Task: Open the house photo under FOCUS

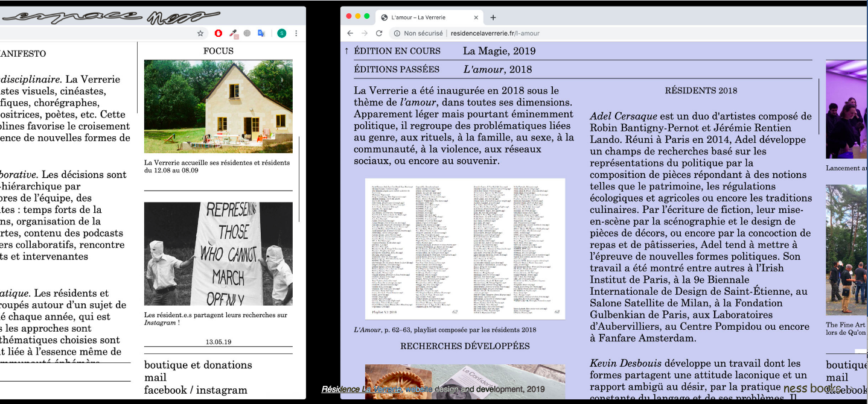Action: pyautogui.click(x=218, y=106)
